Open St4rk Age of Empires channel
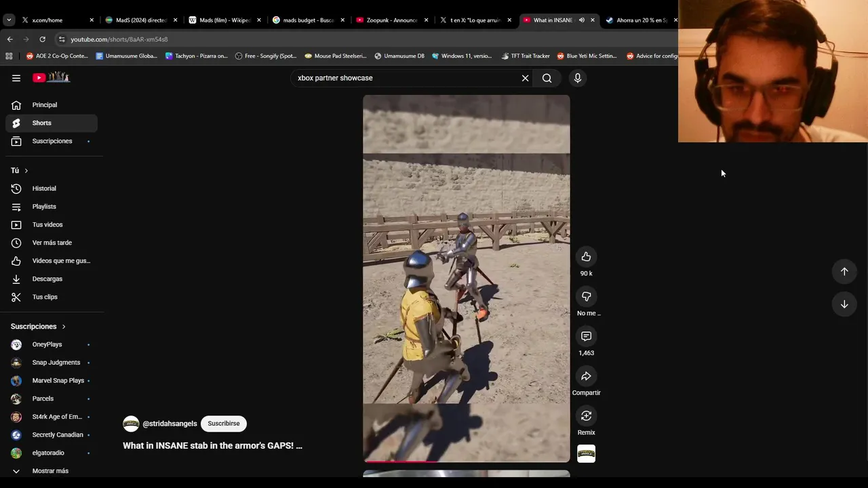 pos(52,417)
